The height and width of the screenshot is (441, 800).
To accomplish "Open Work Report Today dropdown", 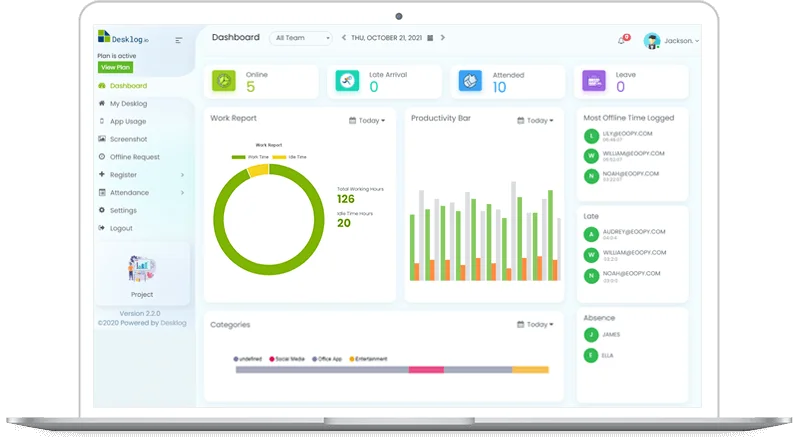I will pos(365,120).
